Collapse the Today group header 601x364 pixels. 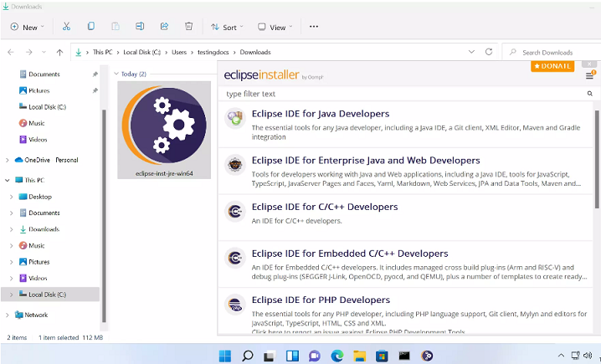click(116, 74)
